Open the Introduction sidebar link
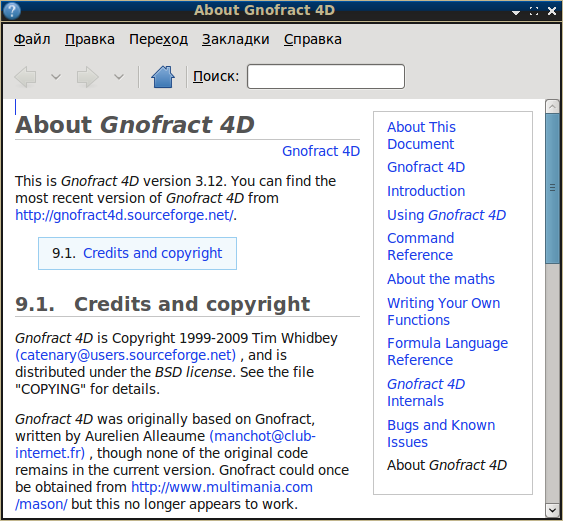Image resolution: width=563 pixels, height=521 pixels. click(426, 191)
